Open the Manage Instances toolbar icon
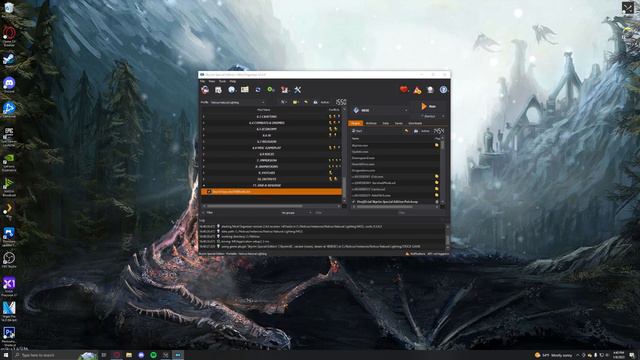The width and height of the screenshot is (640, 360). click(205, 90)
